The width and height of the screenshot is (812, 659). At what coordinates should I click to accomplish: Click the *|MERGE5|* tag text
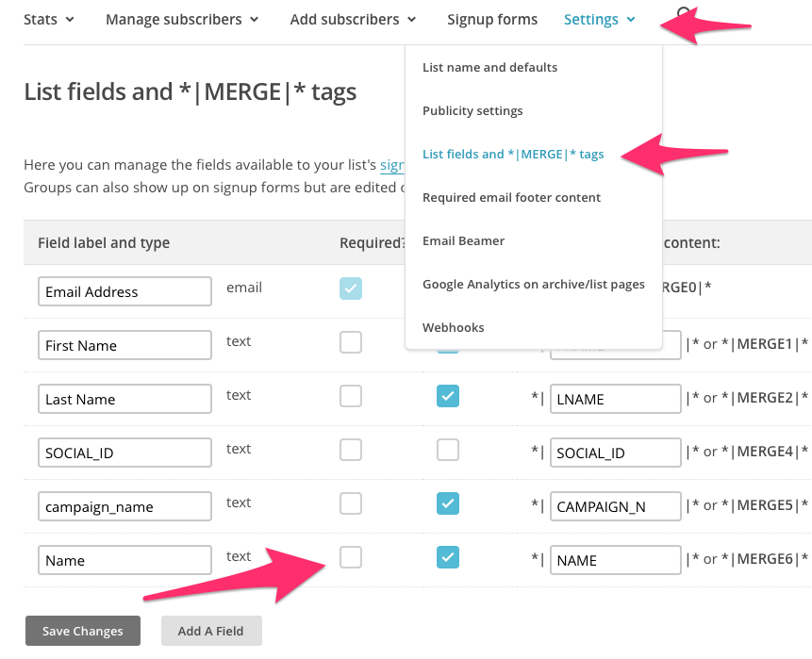click(765, 505)
